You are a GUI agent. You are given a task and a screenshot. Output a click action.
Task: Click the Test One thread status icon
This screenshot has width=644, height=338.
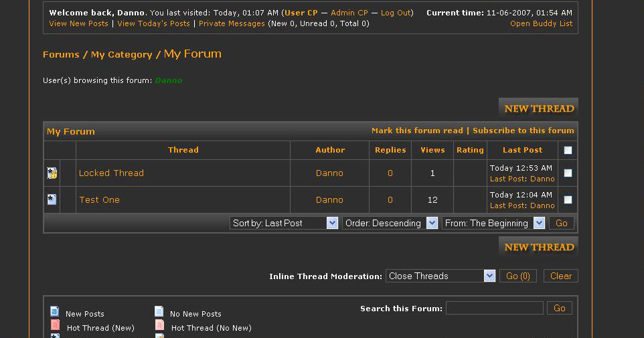52,199
